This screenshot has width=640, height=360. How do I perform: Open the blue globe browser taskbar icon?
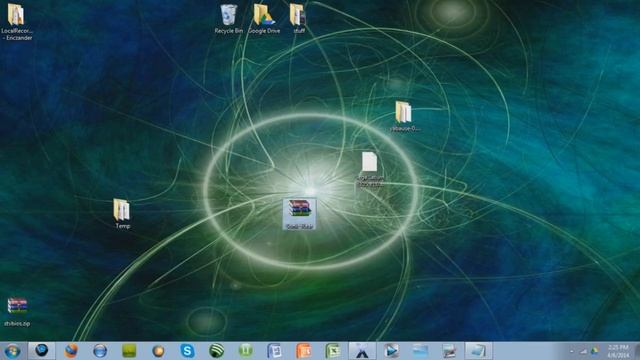click(100, 351)
